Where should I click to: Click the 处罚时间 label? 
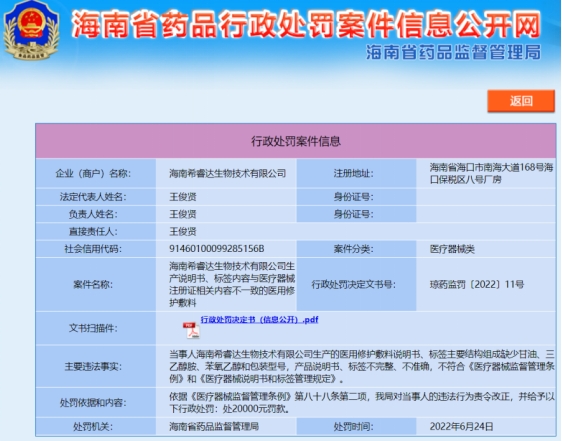353,427
